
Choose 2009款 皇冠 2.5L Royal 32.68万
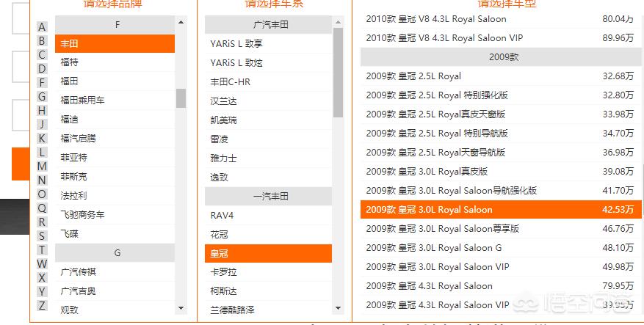(x=501, y=76)
